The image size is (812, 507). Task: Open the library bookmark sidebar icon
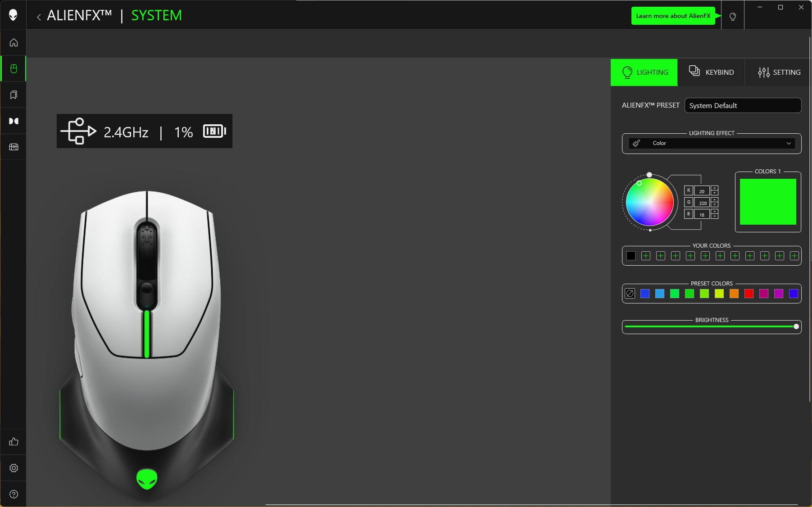[14, 95]
